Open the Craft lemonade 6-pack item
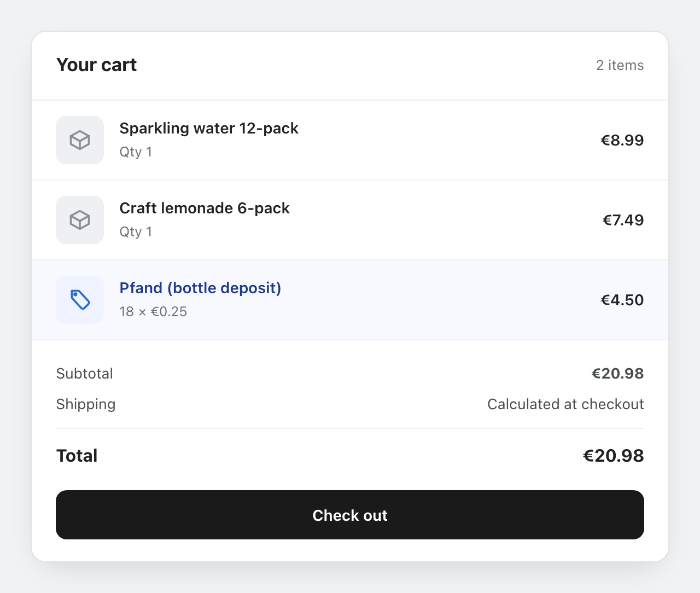 [205, 208]
